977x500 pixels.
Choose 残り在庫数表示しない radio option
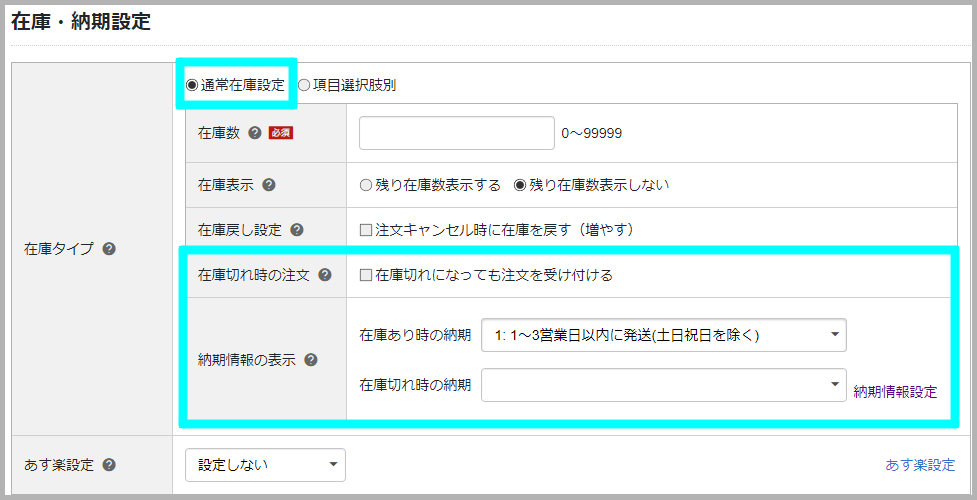pos(520,185)
